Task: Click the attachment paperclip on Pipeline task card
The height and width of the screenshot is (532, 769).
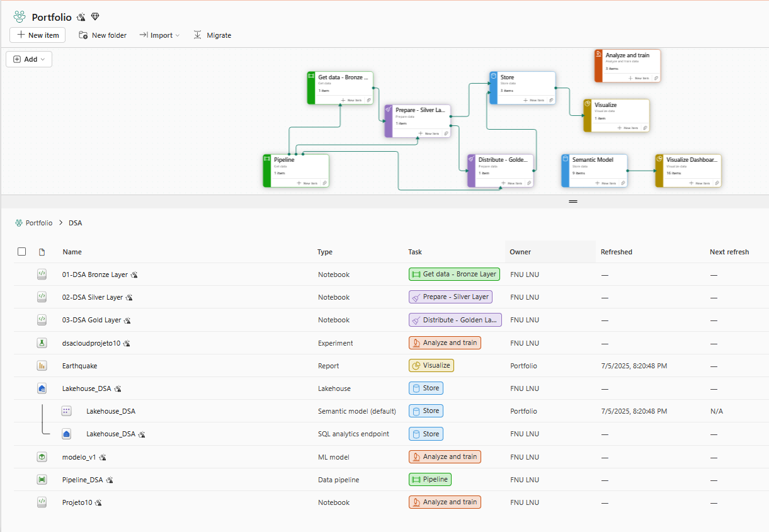Action: [x=324, y=183]
